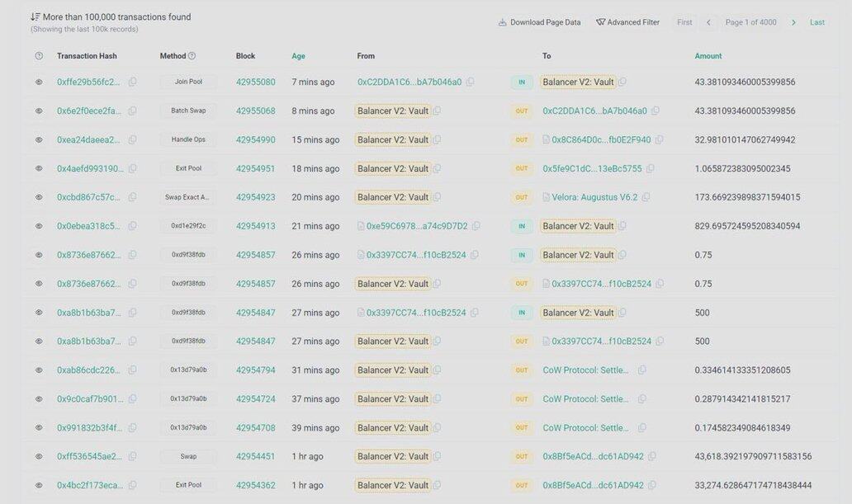Toggle eye preview for transaction 0xcbd867c57c

(x=39, y=197)
